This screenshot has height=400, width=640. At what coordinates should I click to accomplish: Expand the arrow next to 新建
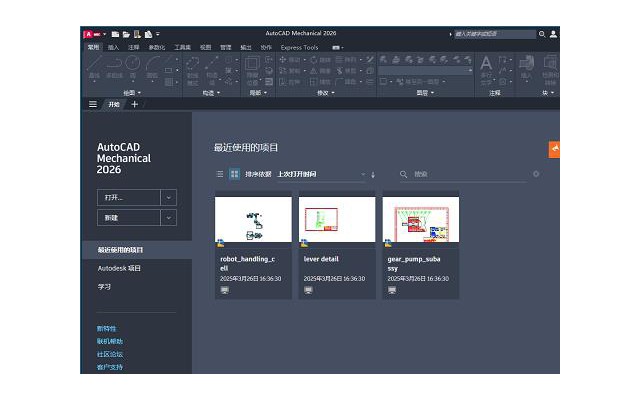coord(169,218)
